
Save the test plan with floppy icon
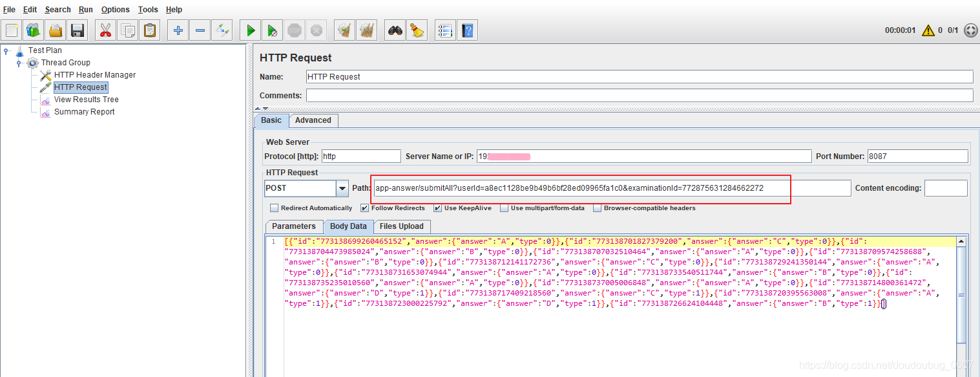pyautogui.click(x=78, y=30)
